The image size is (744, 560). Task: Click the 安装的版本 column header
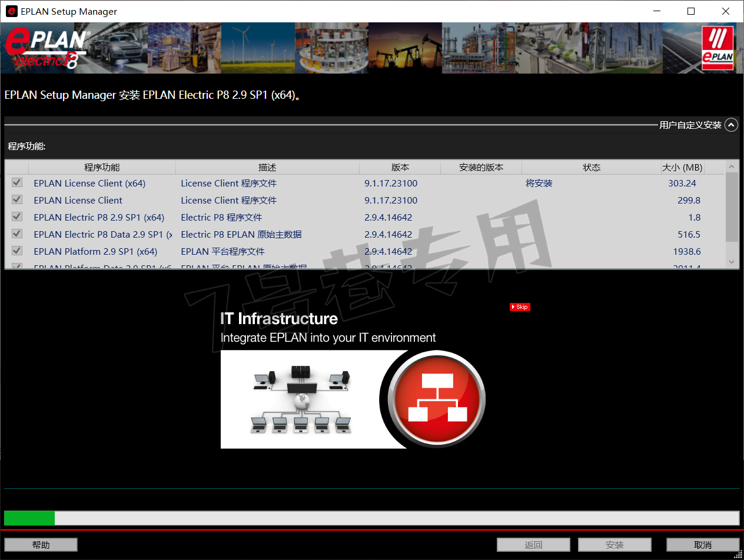click(x=481, y=167)
